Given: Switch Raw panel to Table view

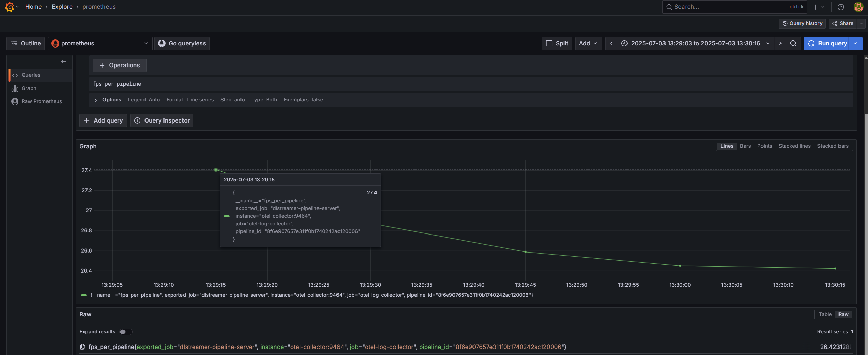Looking at the screenshot, I should coord(825,314).
